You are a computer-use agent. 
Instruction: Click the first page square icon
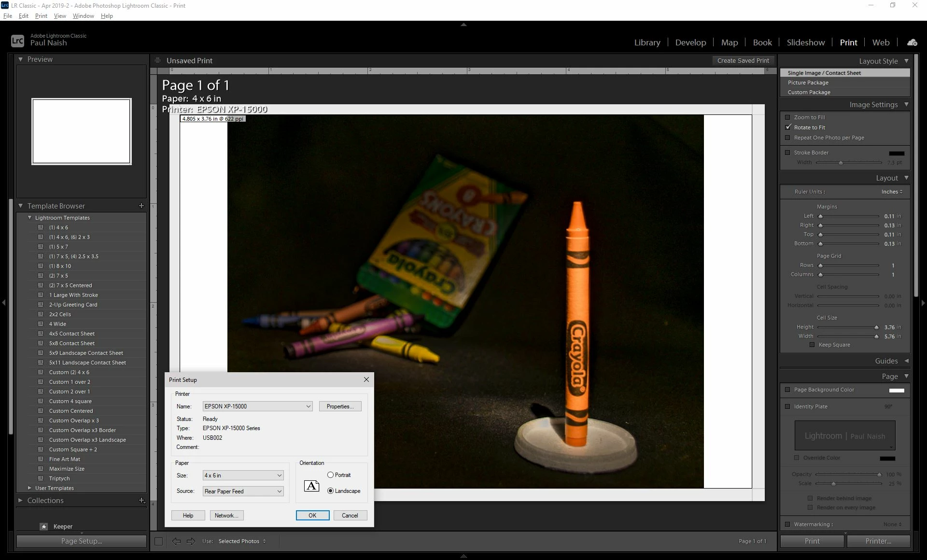pyautogui.click(x=158, y=541)
